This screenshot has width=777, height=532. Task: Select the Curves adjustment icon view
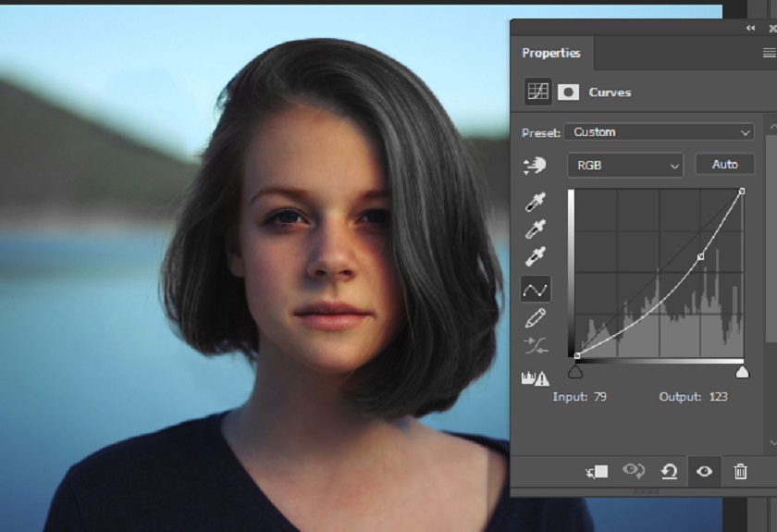tap(537, 92)
